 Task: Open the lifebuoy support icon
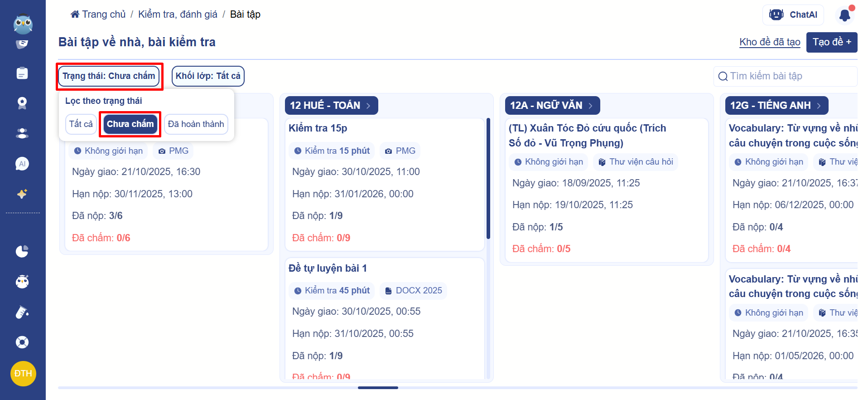pyautogui.click(x=22, y=342)
